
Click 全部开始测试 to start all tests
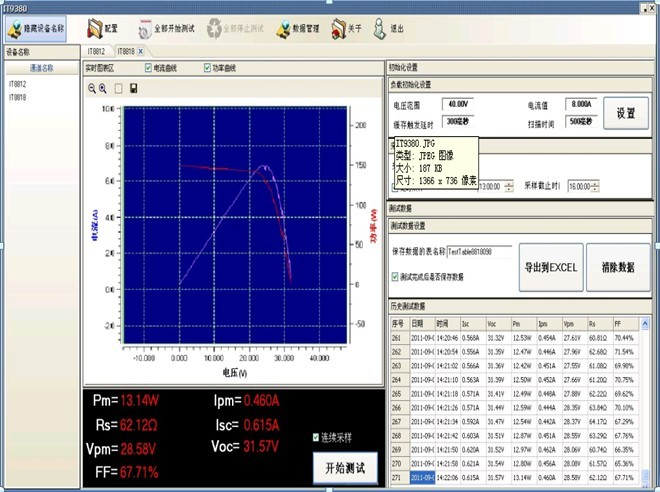(x=165, y=30)
